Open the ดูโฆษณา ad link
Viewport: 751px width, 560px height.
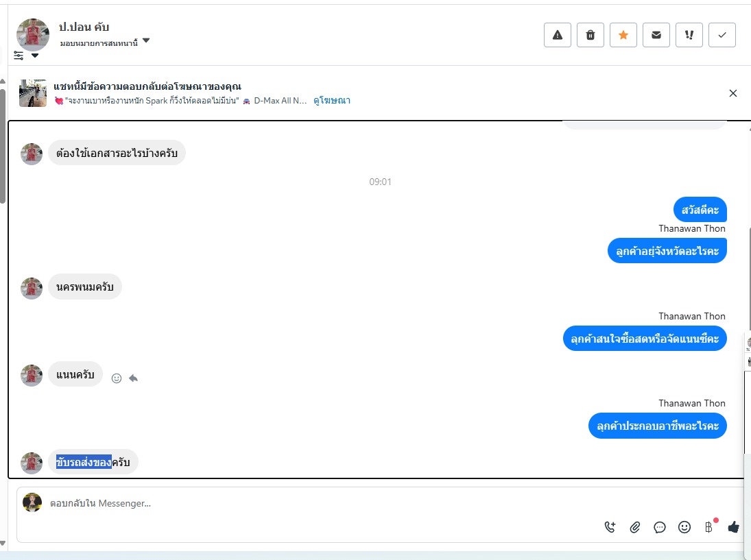(332, 101)
